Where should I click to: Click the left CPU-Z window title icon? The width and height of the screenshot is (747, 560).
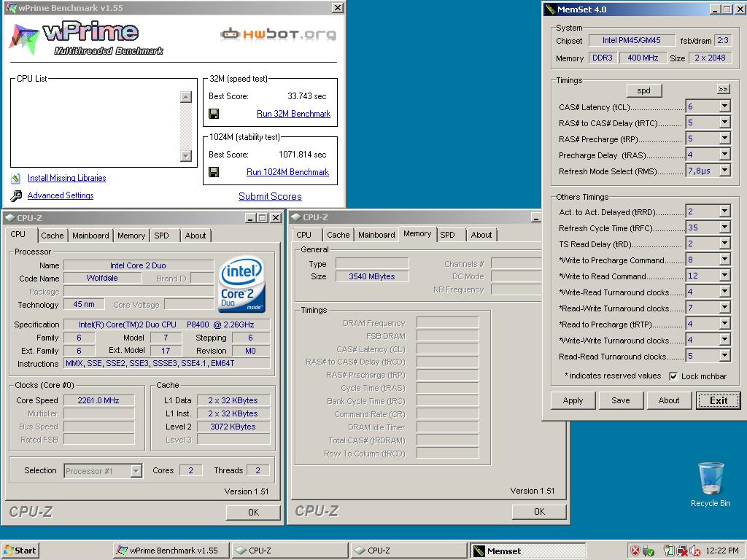click(x=9, y=217)
